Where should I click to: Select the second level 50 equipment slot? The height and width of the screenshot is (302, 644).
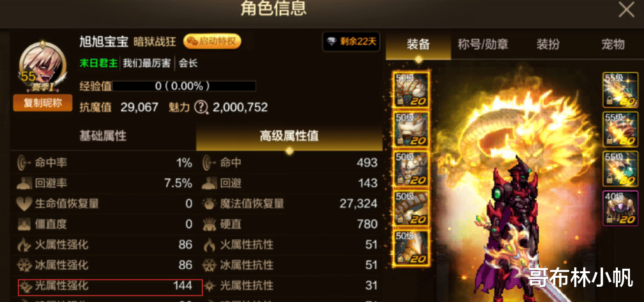(411, 130)
